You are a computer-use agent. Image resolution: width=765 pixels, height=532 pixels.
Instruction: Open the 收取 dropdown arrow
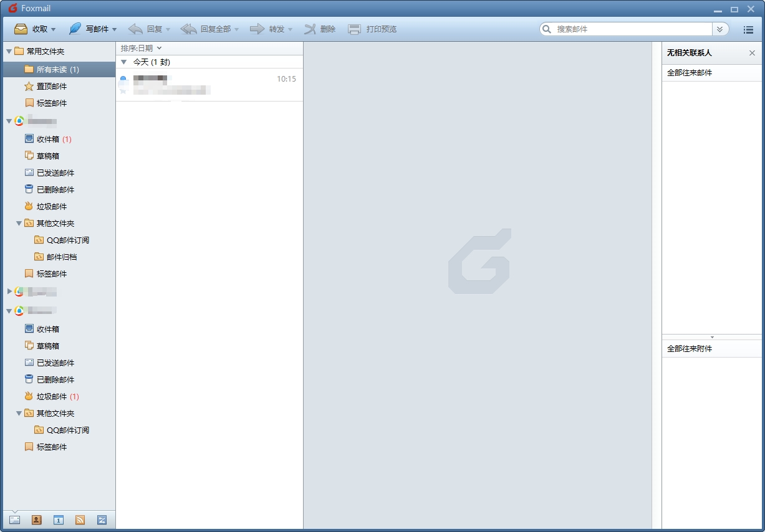54,29
